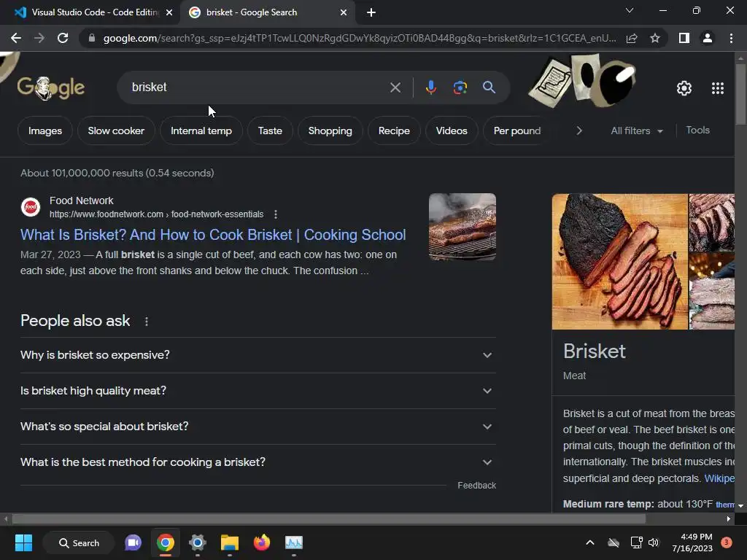747x560 pixels.
Task: Expand Is brisket high quality meat
Action: pyautogui.click(x=258, y=391)
